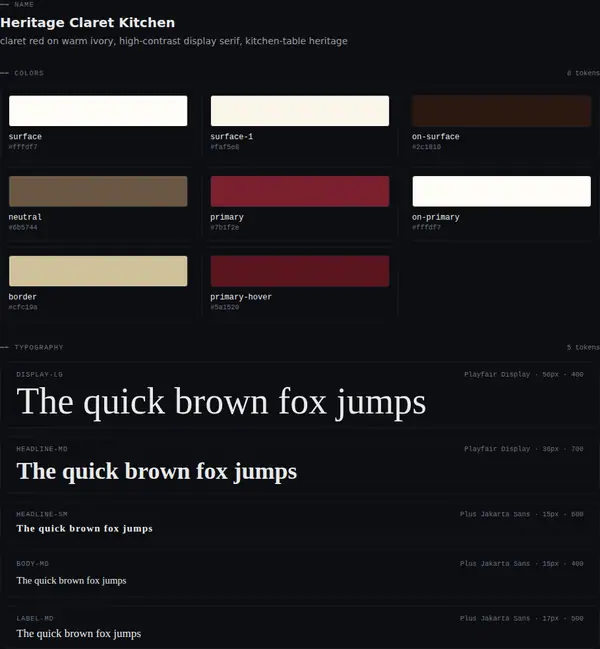The height and width of the screenshot is (649, 600).
Task: Select the '#7b1f2e' hex value
Action: point(225,227)
